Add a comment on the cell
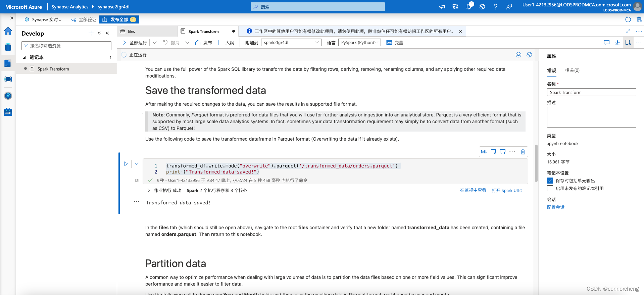The height and width of the screenshot is (295, 644). (x=503, y=152)
